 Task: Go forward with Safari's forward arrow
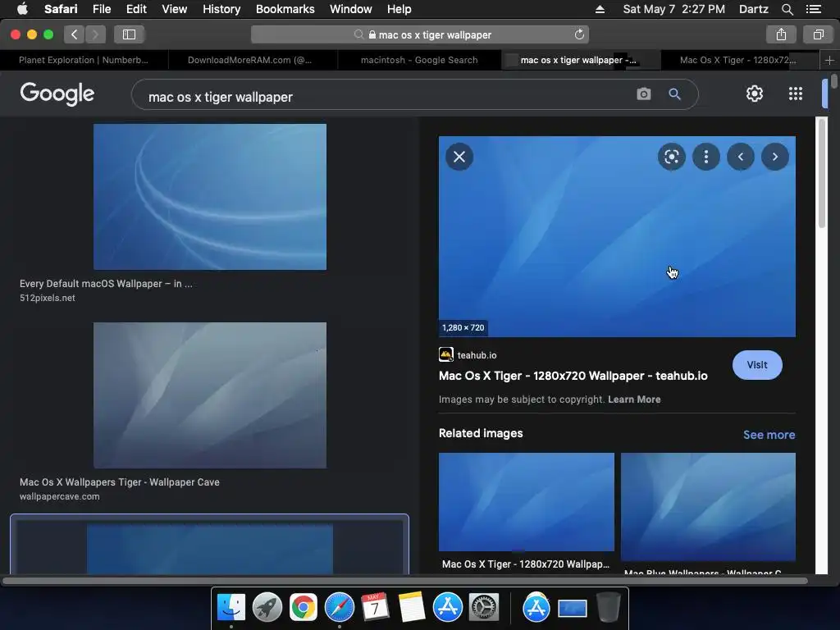[95, 34]
